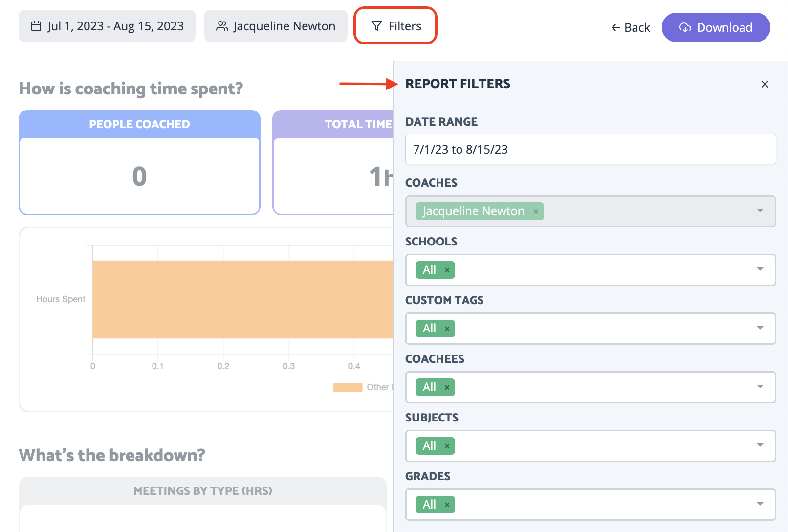The width and height of the screenshot is (788, 532).
Task: Click the TOTAL TIME card header
Action: point(333,124)
